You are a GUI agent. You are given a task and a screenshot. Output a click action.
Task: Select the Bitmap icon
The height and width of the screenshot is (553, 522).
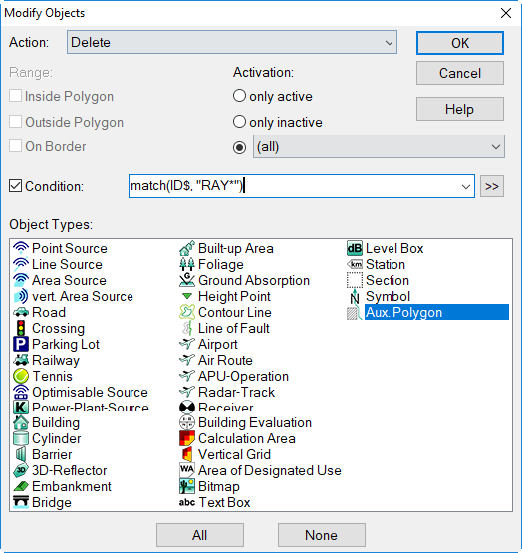[x=187, y=486]
